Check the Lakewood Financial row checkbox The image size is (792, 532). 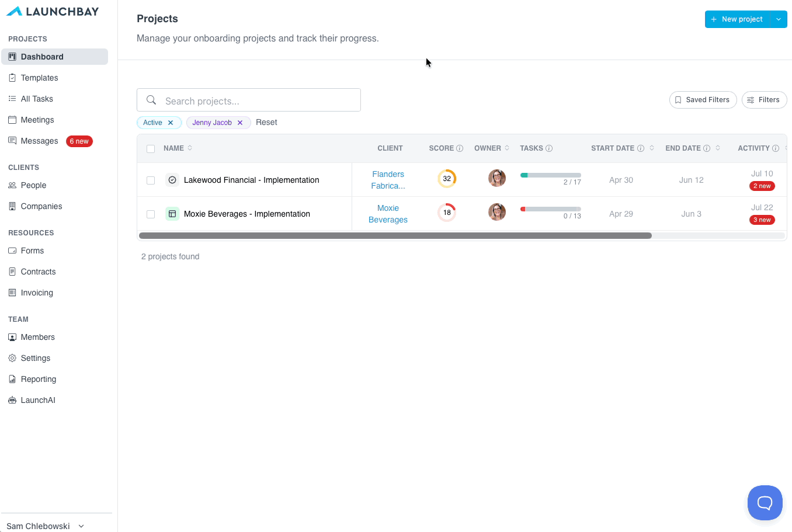coord(151,180)
